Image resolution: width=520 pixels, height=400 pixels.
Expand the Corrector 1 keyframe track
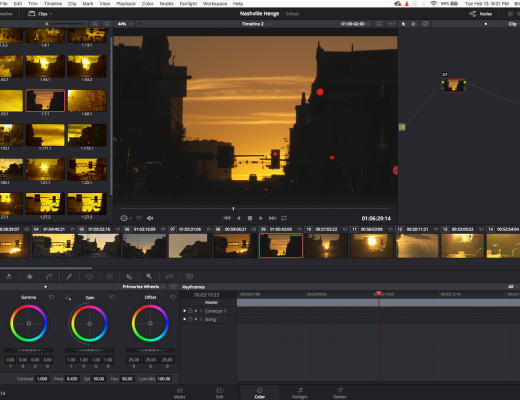coord(201,311)
